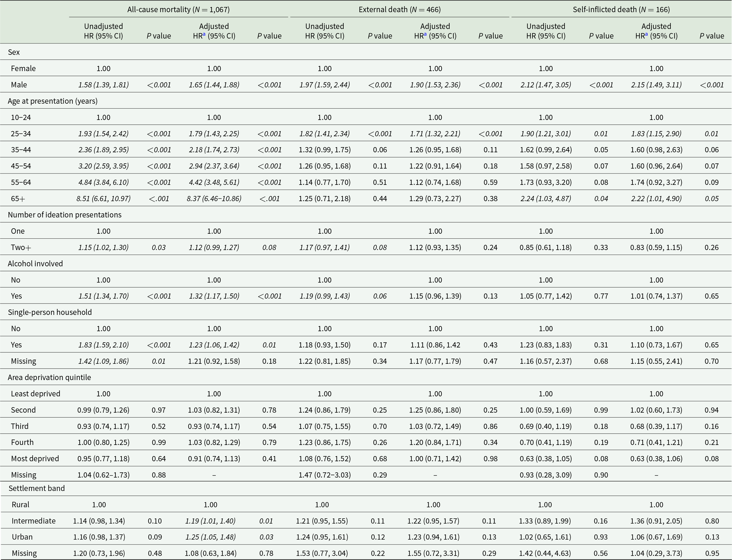Click the 'Alcohol involved' section heading
This screenshot has width=732, height=560.
coord(35,264)
